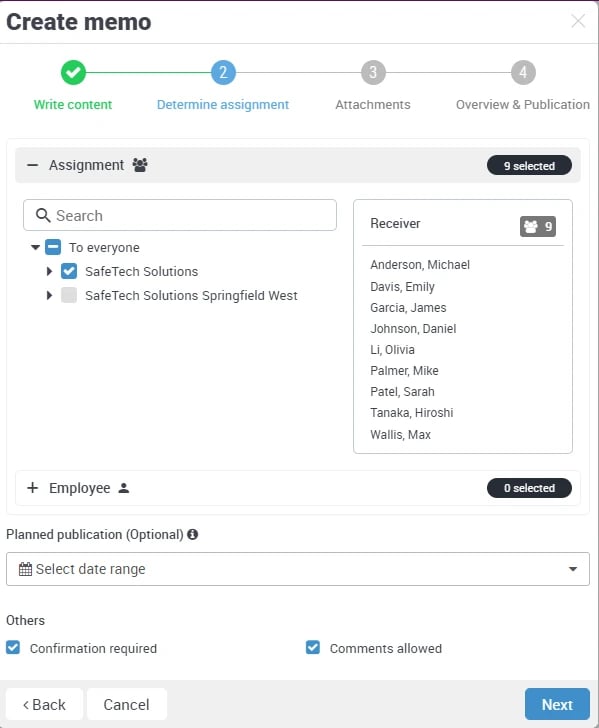599x728 pixels.
Task: Uncheck the SafeTech Solutions checkbox
Action: [x=69, y=271]
